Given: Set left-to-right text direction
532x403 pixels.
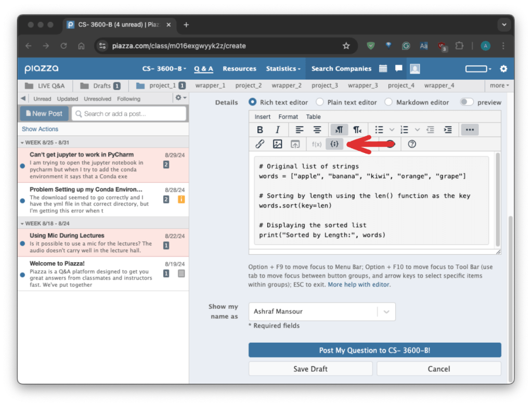Looking at the screenshot, I should pyautogui.click(x=339, y=129).
